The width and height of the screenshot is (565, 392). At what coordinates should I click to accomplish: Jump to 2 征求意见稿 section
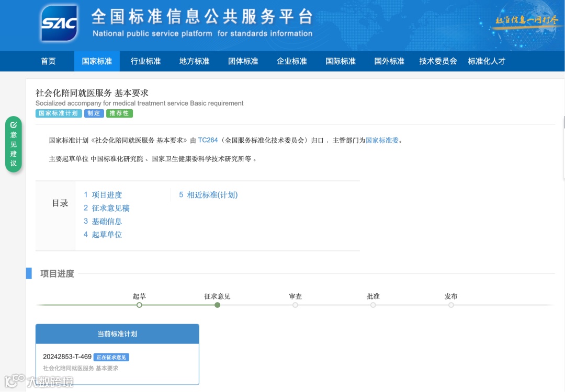click(x=107, y=208)
